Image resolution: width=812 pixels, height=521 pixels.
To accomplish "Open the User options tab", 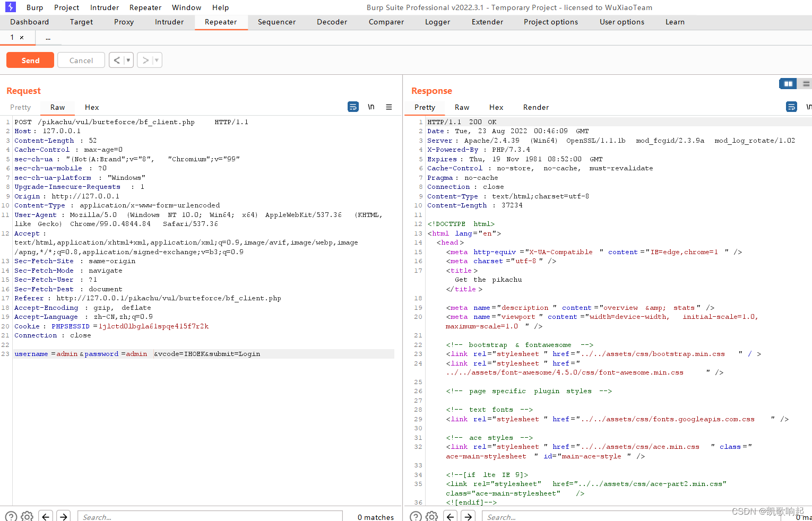I will [x=622, y=22].
